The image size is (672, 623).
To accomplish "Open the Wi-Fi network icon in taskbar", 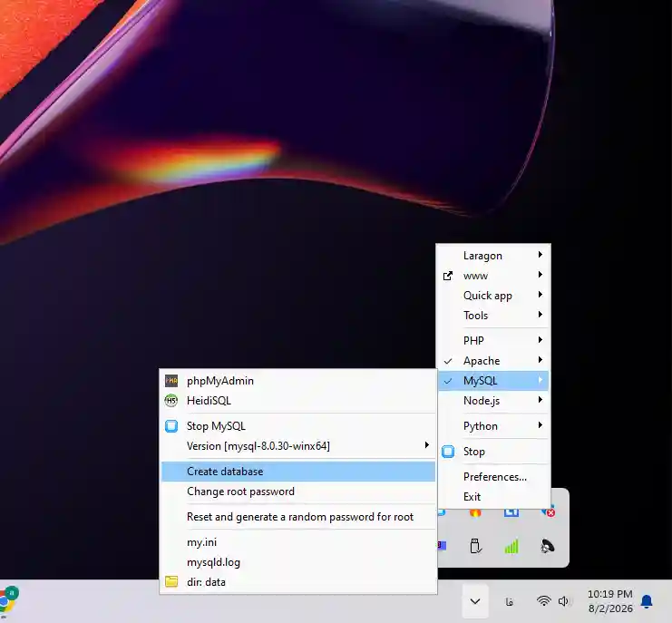I will pyautogui.click(x=544, y=601).
